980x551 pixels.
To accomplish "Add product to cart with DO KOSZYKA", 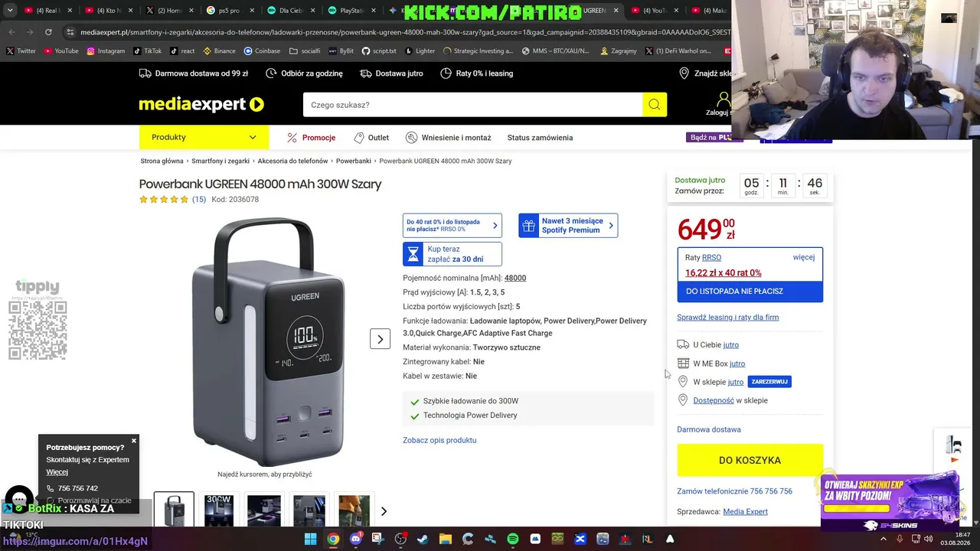I will pyautogui.click(x=750, y=460).
